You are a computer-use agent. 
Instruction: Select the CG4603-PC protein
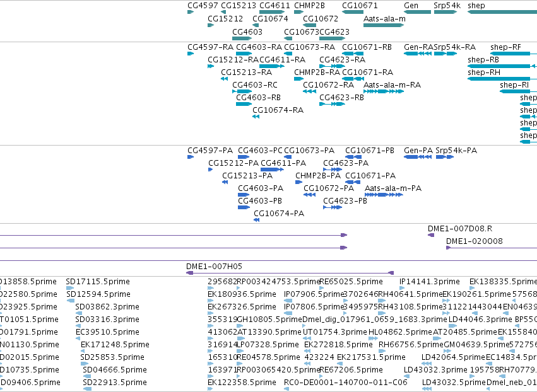click(244, 157)
